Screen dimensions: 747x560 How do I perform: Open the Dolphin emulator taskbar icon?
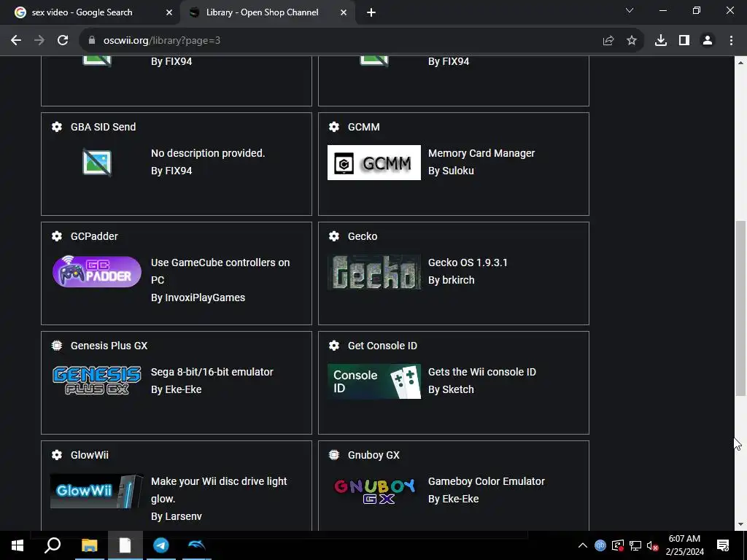pyautogui.click(x=197, y=545)
